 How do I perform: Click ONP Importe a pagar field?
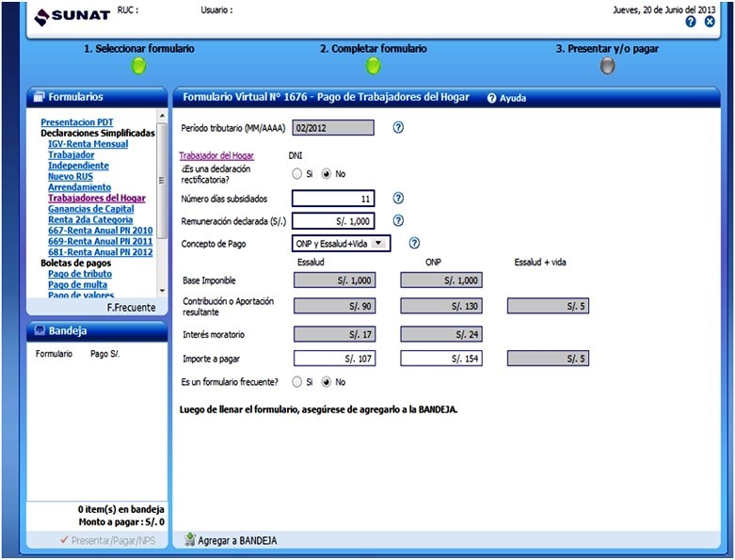(x=441, y=359)
